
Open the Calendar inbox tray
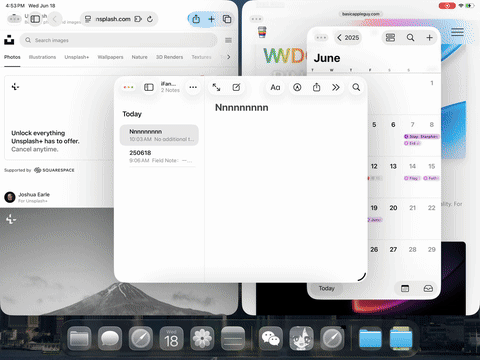(428, 288)
